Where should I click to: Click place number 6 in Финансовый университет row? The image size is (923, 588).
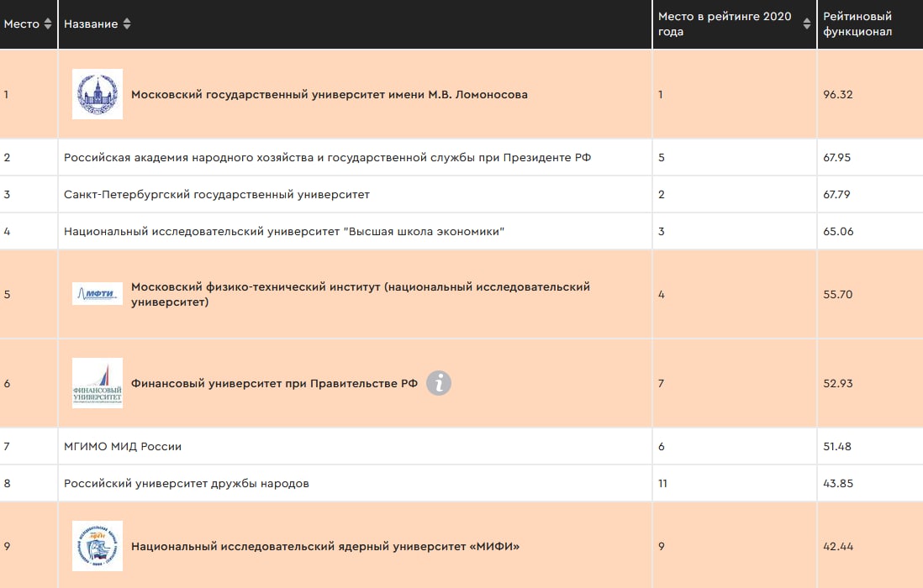coord(7,383)
